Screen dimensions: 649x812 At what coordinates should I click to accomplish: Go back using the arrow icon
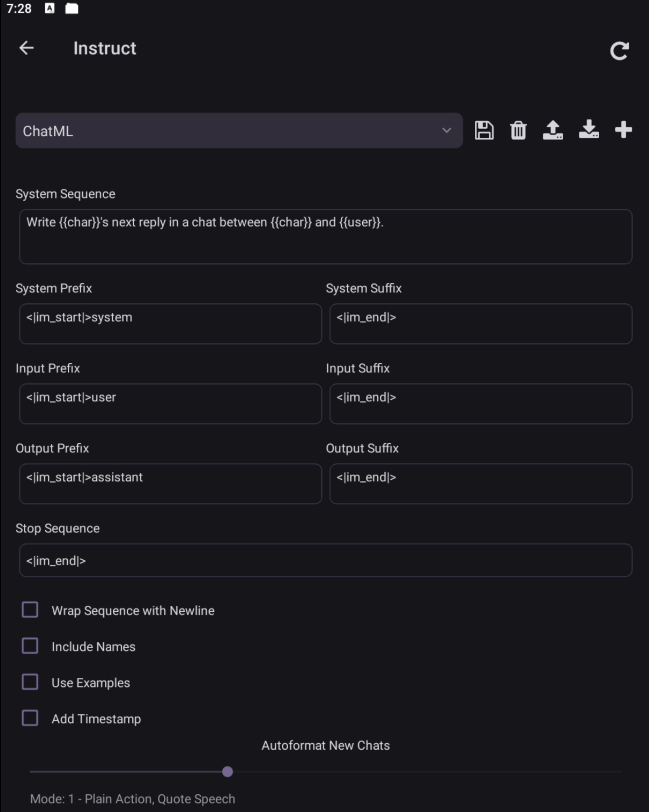26,48
